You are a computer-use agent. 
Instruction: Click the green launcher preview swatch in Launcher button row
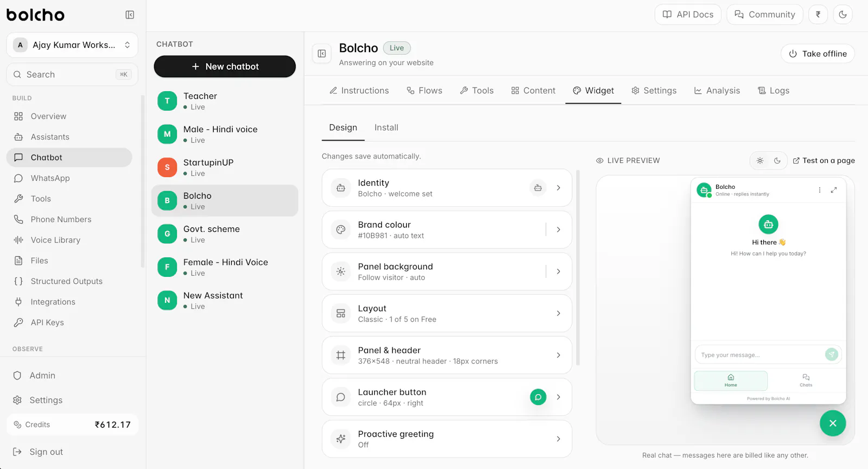tap(538, 397)
